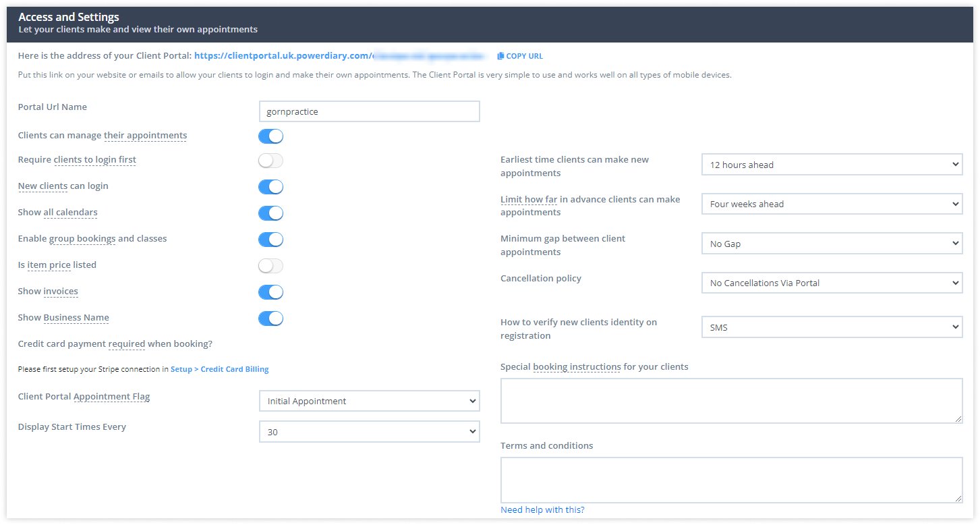Toggle Enable group bookings and classes switch

[270, 240]
